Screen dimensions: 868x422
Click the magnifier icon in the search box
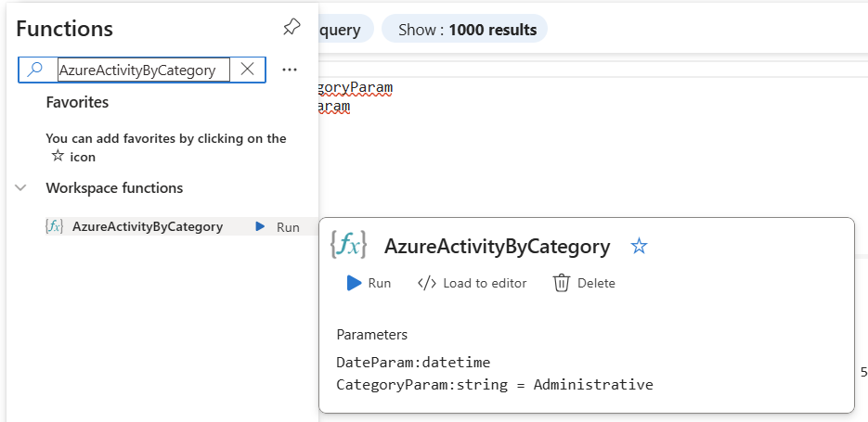tap(35, 70)
